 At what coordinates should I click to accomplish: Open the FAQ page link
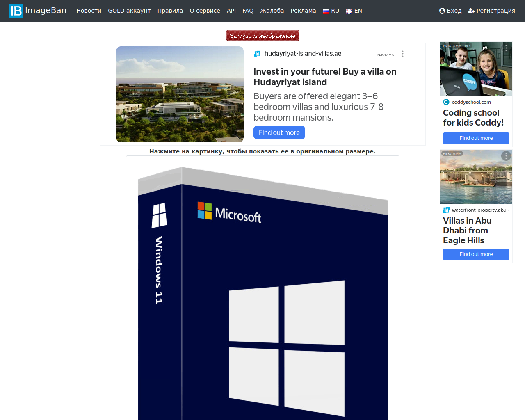[248, 11]
